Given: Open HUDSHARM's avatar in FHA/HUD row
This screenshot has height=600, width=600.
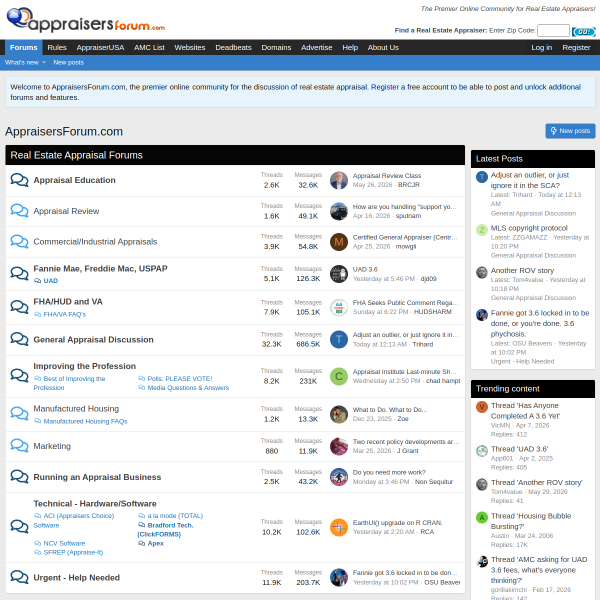Looking at the screenshot, I should click(x=339, y=307).
